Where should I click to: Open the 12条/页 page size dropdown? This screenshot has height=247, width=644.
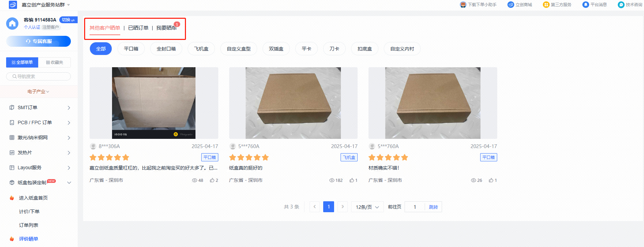[x=367, y=207]
